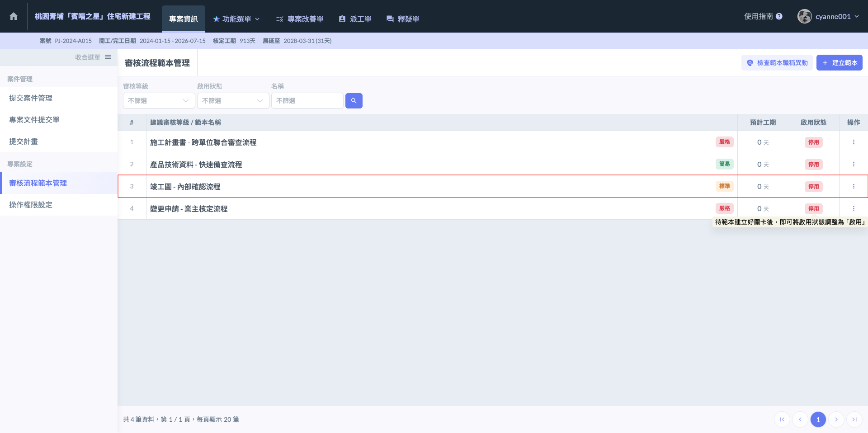Select 操作權限設定 in sidebar
Viewport: 868px width, 433px height.
click(x=59, y=205)
